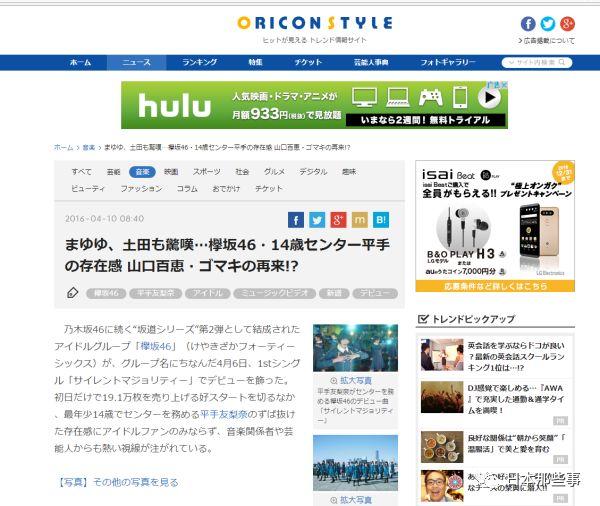This screenshot has width=600, height=506.
Task: Select the 音楽 news category
Action: pyautogui.click(x=142, y=172)
